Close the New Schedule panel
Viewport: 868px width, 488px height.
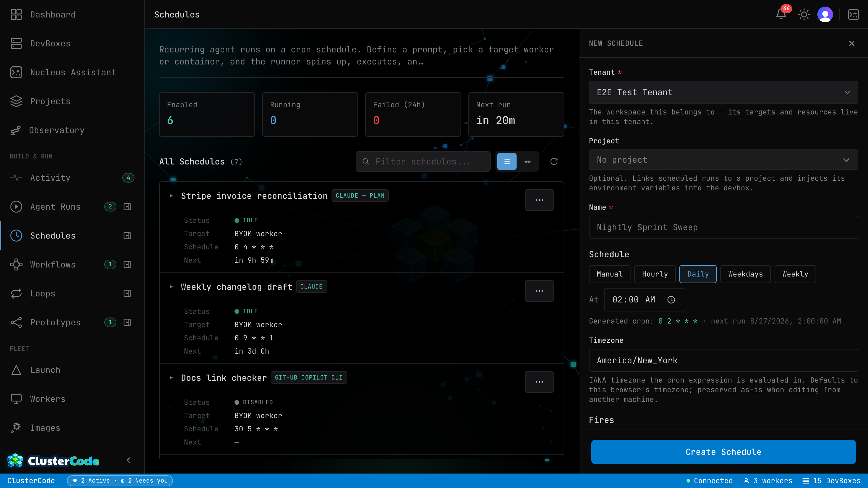pos(851,43)
